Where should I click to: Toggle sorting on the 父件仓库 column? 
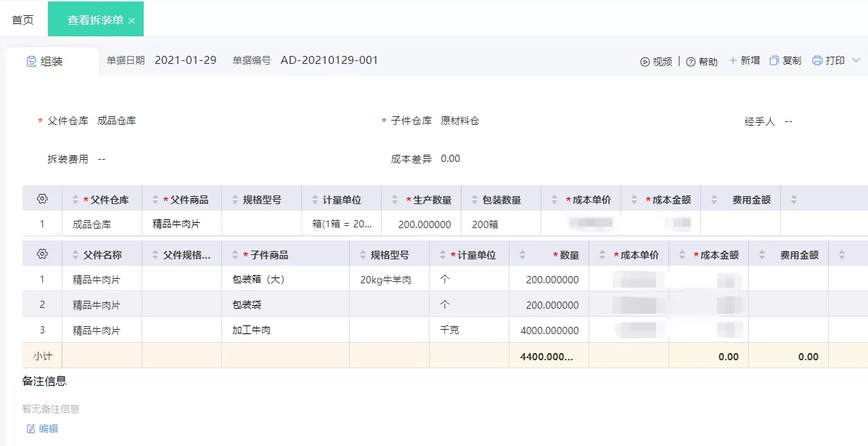(x=75, y=198)
